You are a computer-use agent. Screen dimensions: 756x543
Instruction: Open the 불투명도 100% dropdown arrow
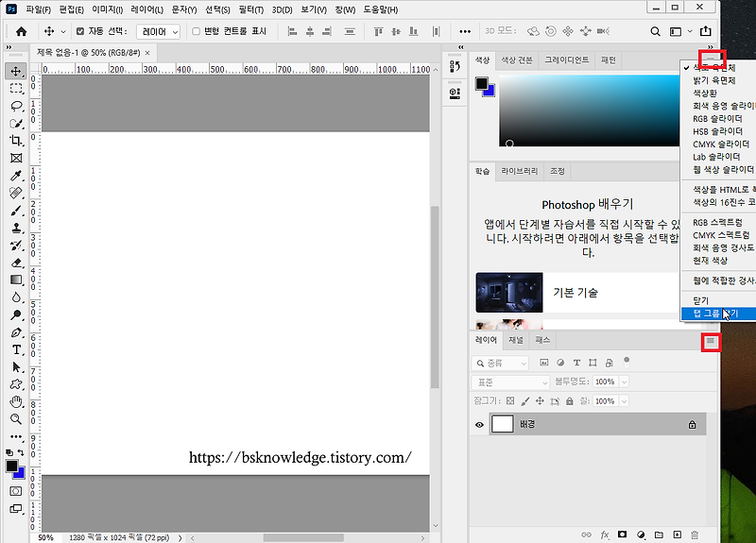(625, 382)
